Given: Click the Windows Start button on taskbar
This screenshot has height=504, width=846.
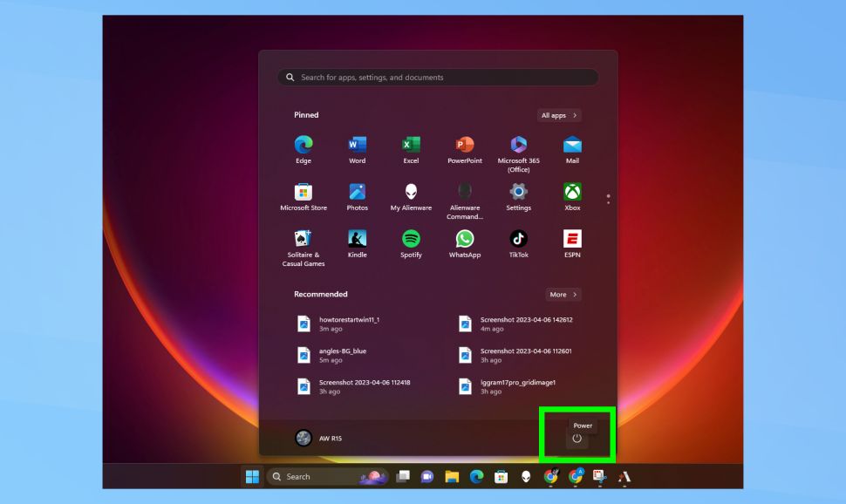Looking at the screenshot, I should (252, 476).
